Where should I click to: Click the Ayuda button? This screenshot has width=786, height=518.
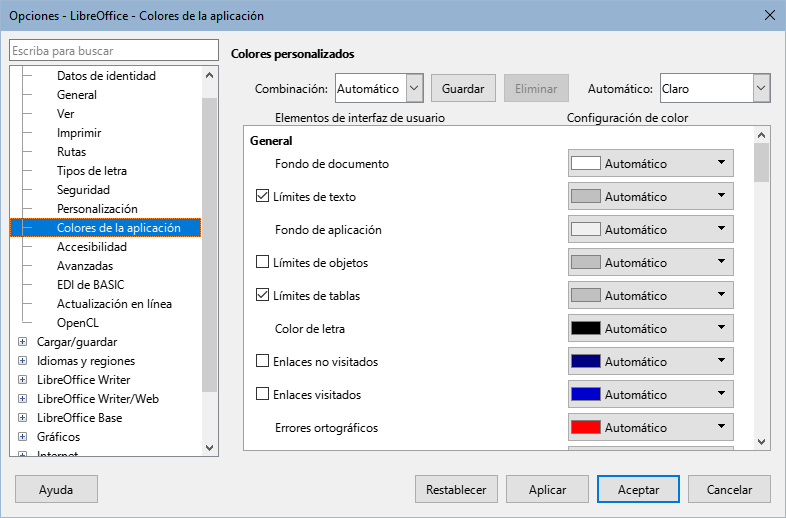56,489
